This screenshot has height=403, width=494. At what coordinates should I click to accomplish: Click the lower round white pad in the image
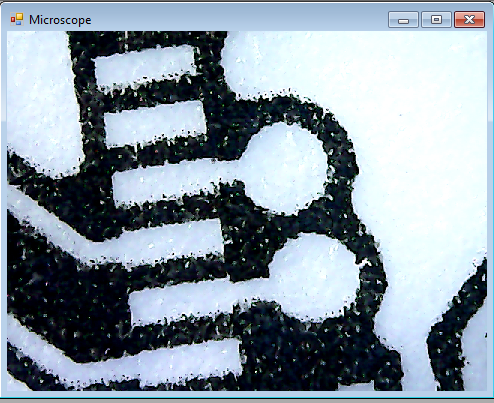click(315, 277)
